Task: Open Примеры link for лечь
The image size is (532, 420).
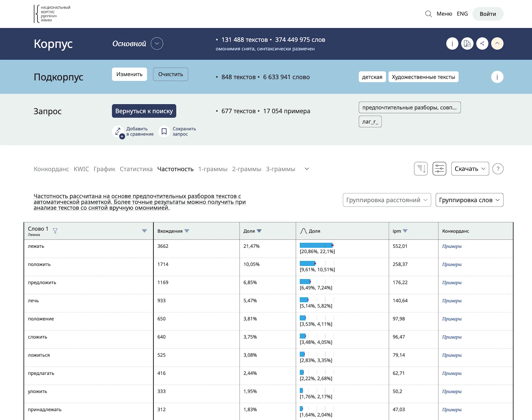Action: click(452, 301)
